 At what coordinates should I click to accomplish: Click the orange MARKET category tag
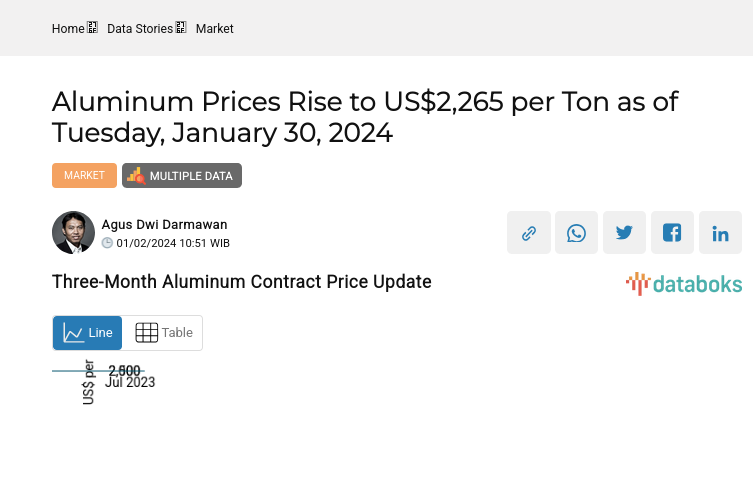[x=84, y=176]
